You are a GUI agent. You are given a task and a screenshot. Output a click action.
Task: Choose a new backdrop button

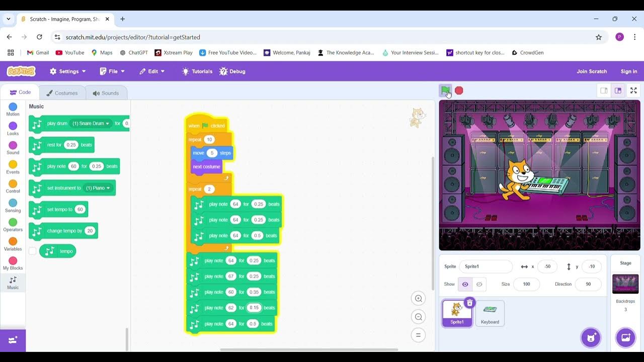pyautogui.click(x=625, y=337)
